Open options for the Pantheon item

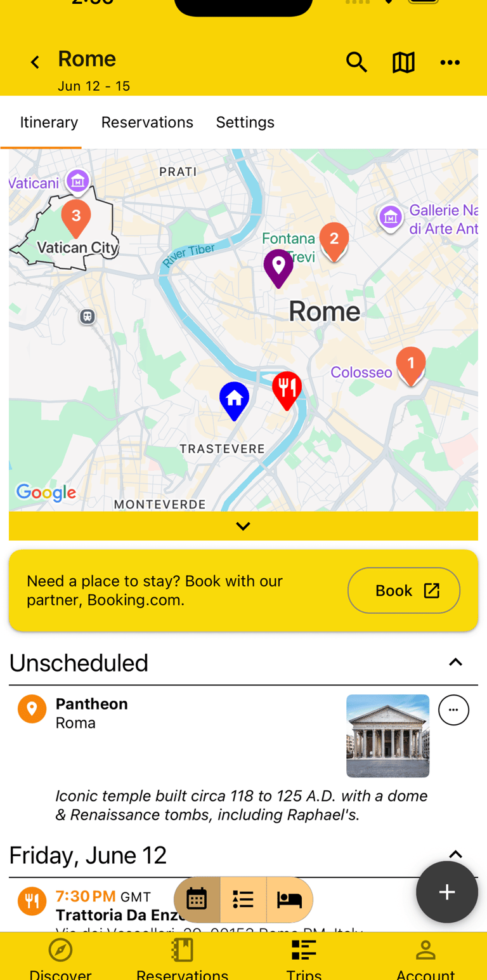pyautogui.click(x=454, y=710)
